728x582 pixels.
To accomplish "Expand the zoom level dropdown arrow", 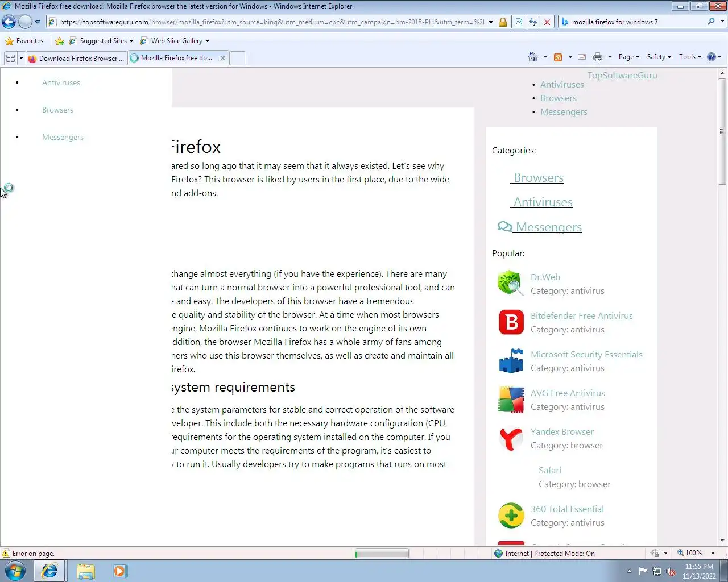I will pyautogui.click(x=713, y=553).
